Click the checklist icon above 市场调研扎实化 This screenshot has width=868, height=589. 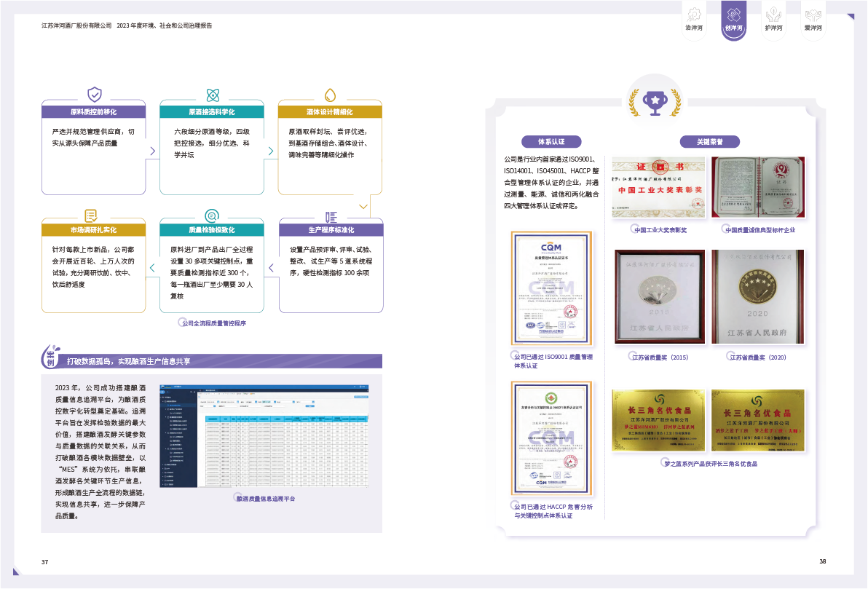pos(92,216)
